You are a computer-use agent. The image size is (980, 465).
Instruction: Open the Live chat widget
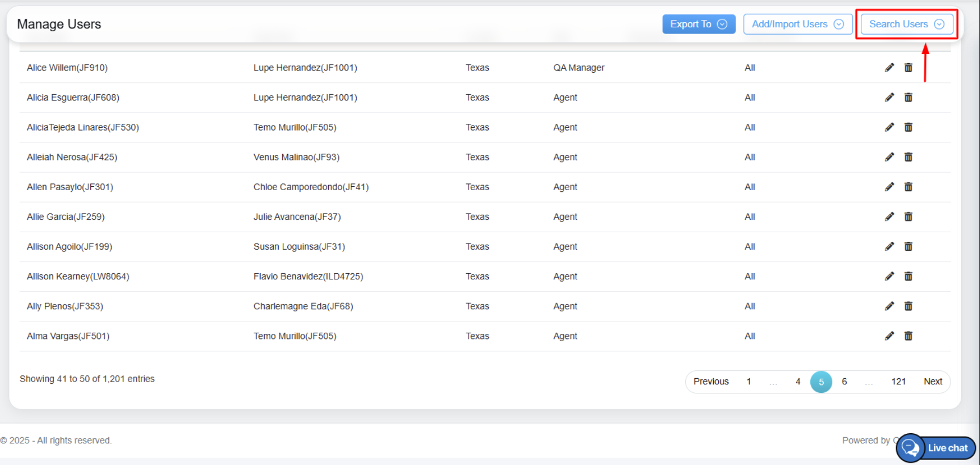click(x=936, y=448)
